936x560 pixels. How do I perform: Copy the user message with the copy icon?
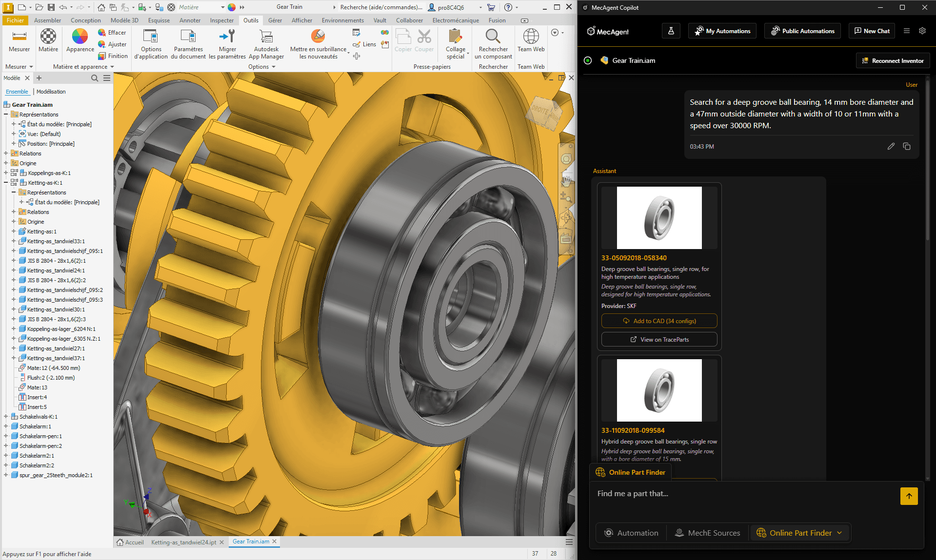907,146
